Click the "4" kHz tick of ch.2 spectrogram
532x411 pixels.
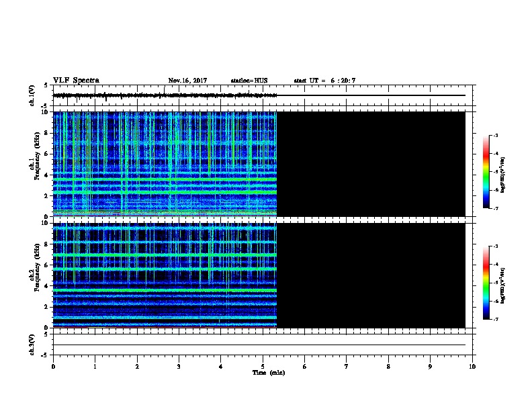point(46,286)
